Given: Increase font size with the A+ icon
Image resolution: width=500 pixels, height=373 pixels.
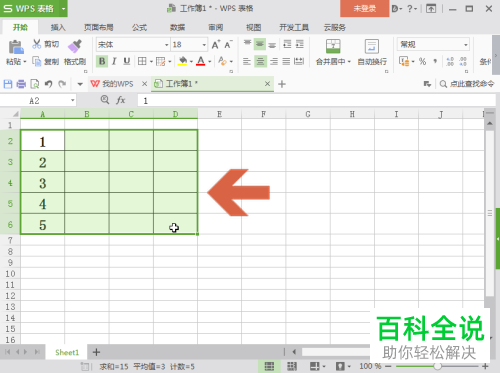Looking at the screenshot, I should pos(216,44).
